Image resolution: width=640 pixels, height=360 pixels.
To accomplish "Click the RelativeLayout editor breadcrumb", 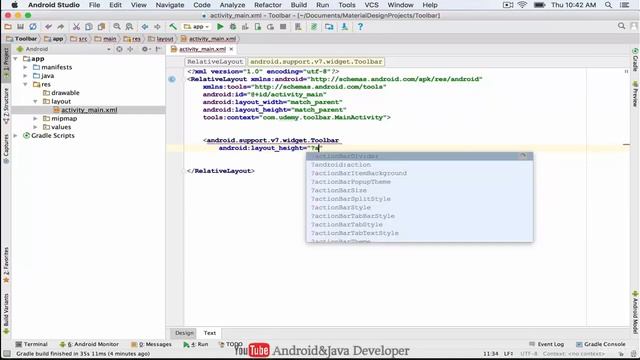I will (215, 62).
